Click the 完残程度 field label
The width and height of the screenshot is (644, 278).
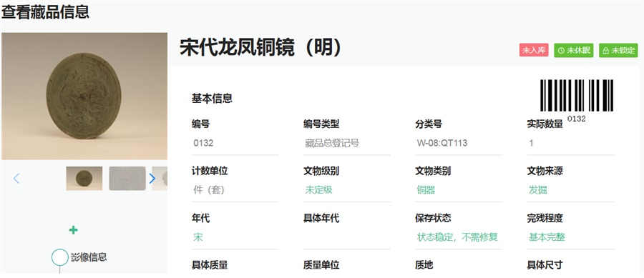(x=545, y=219)
